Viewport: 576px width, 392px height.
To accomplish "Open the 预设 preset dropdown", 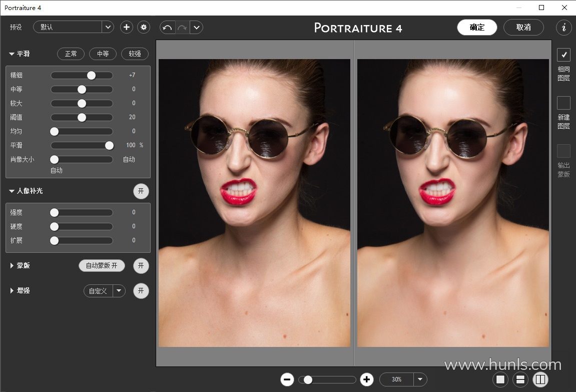I will pos(108,27).
